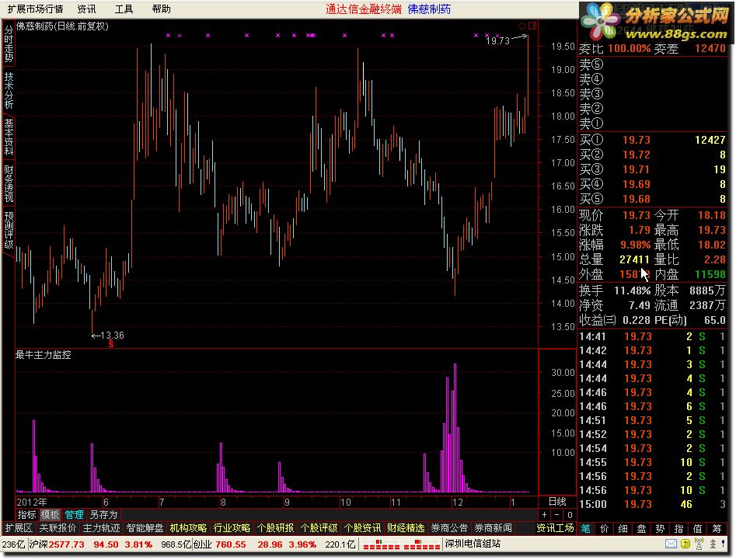Click the 买⑤ price 19.68
Screen dimensions: 736x560
click(x=637, y=199)
